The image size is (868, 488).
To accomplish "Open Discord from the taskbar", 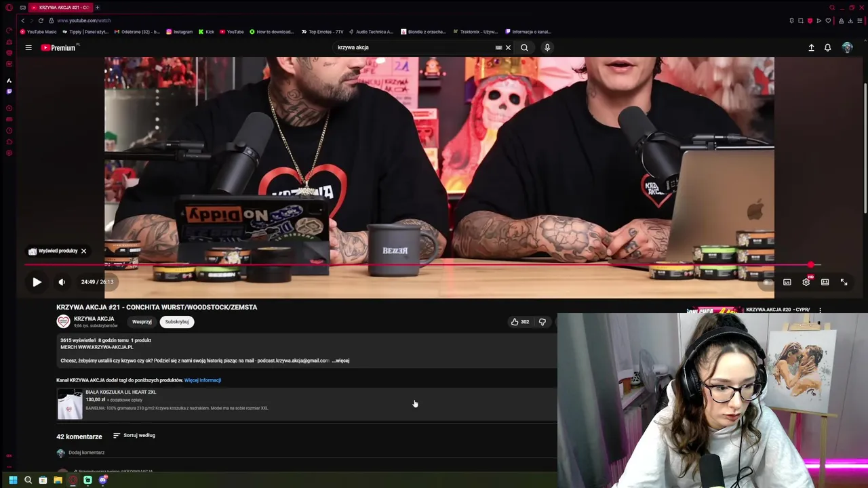I will point(102,480).
